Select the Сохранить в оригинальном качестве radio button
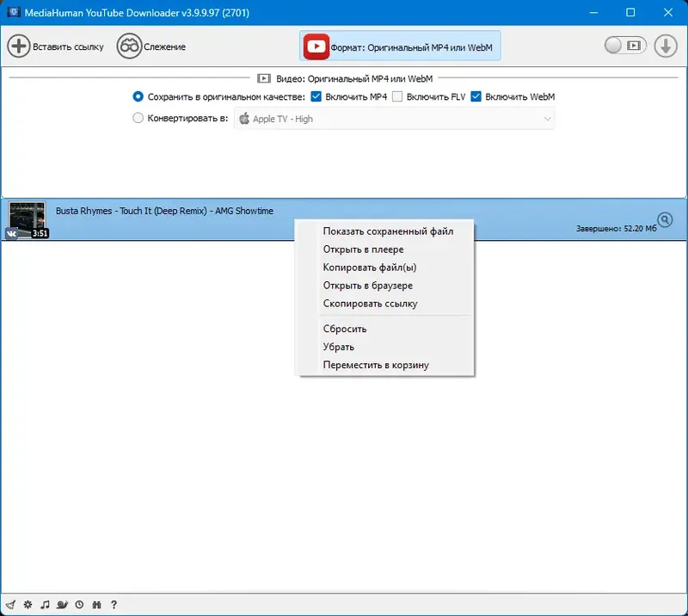The height and width of the screenshot is (616, 688). [138, 96]
